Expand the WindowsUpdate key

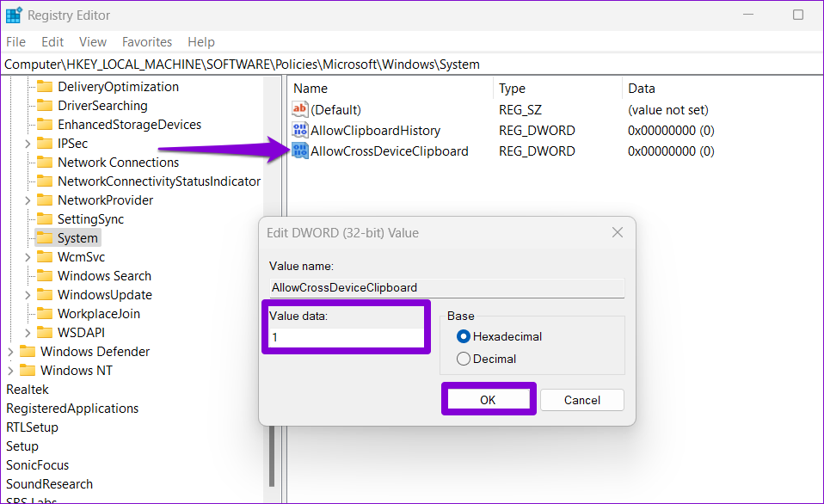pyautogui.click(x=28, y=295)
